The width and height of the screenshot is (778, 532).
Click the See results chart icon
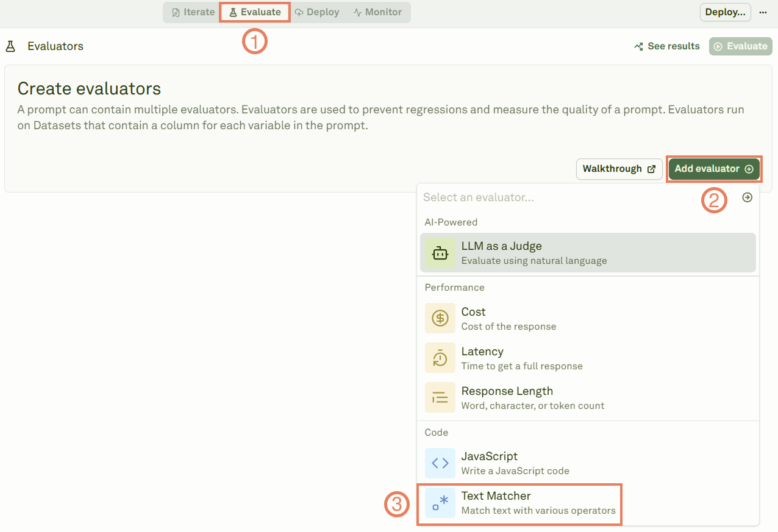click(638, 46)
